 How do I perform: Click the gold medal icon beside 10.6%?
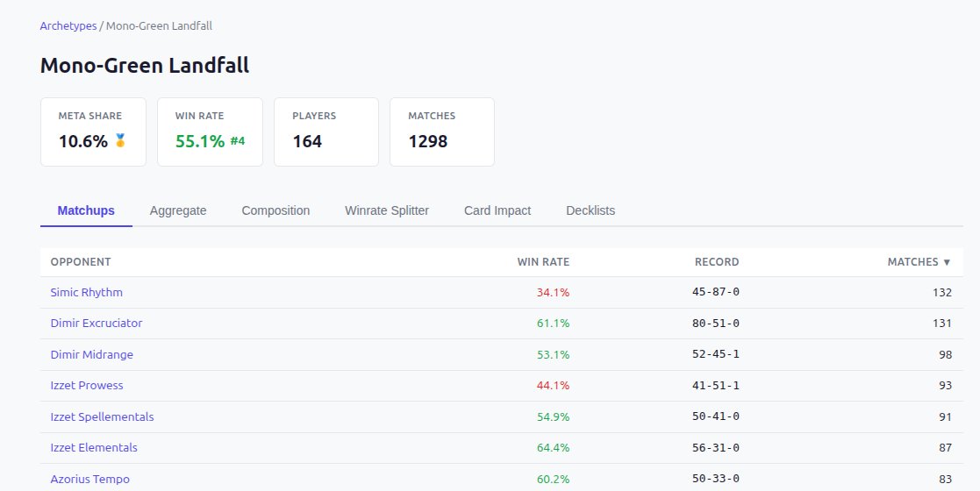(x=120, y=140)
